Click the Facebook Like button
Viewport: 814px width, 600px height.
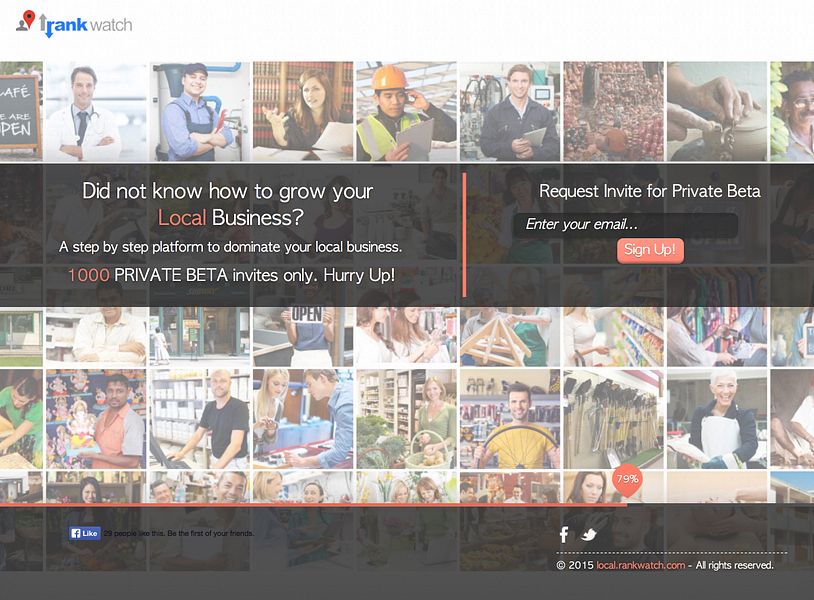[x=85, y=533]
